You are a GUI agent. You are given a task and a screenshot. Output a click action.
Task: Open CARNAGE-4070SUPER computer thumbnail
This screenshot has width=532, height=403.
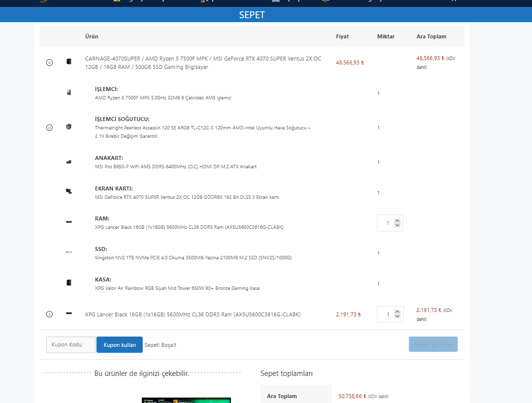click(x=69, y=62)
